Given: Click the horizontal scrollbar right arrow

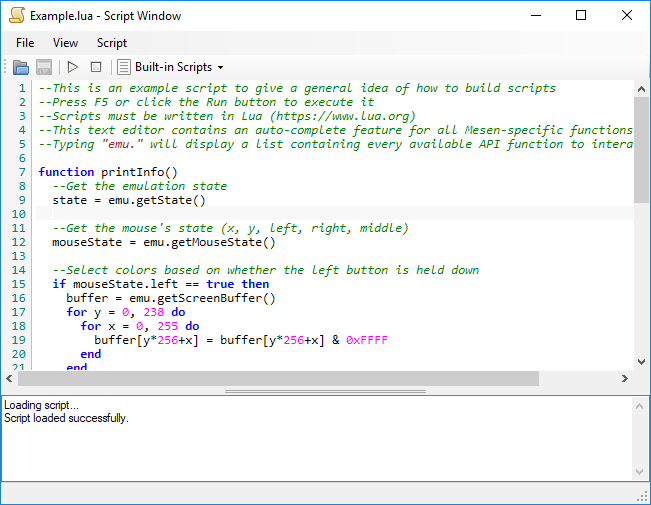Looking at the screenshot, I should point(624,378).
